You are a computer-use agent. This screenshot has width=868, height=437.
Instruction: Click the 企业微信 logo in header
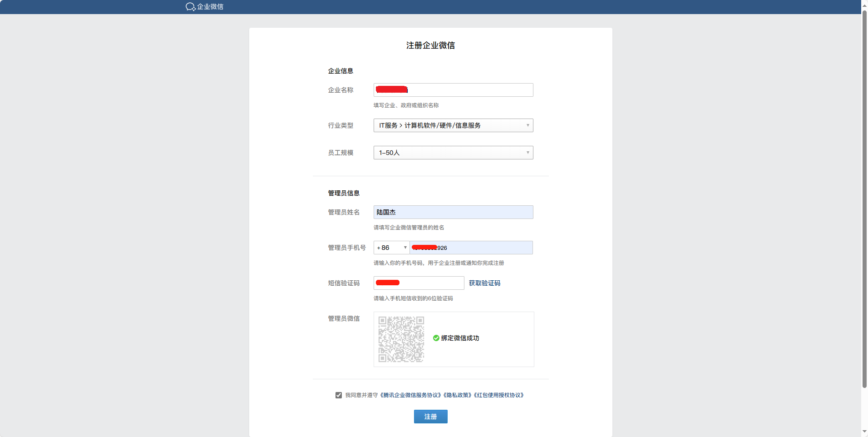[204, 7]
